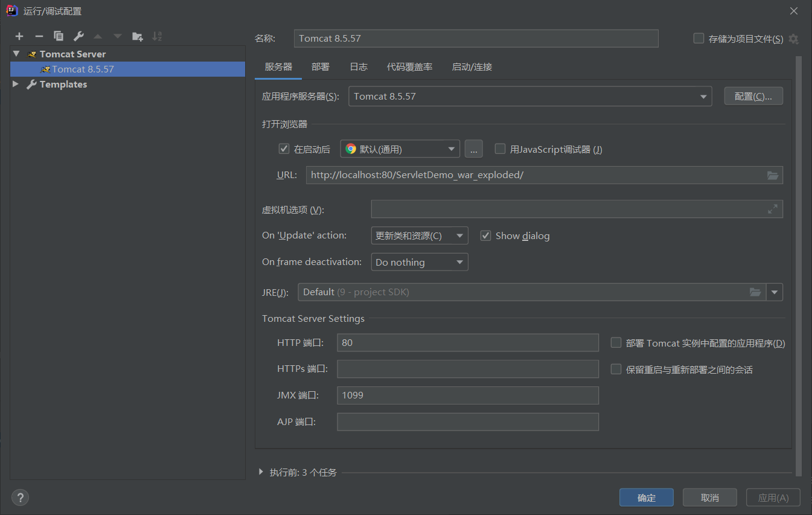The width and height of the screenshot is (812, 515).
Task: Collapse Tomcat Server tree node
Action: (x=16, y=54)
